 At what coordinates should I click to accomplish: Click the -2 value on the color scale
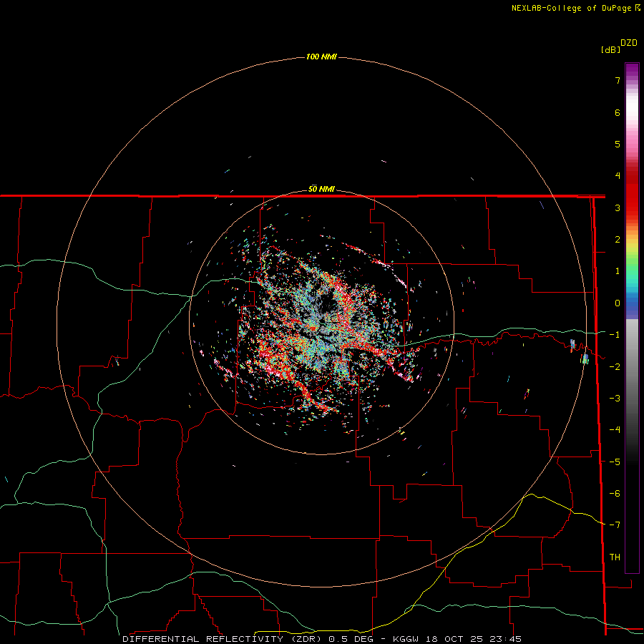point(615,366)
